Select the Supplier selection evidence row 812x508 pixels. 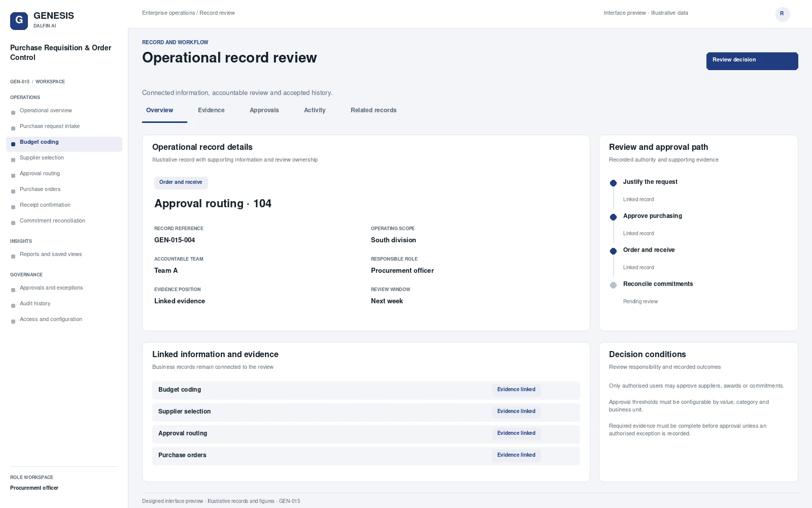pos(366,412)
